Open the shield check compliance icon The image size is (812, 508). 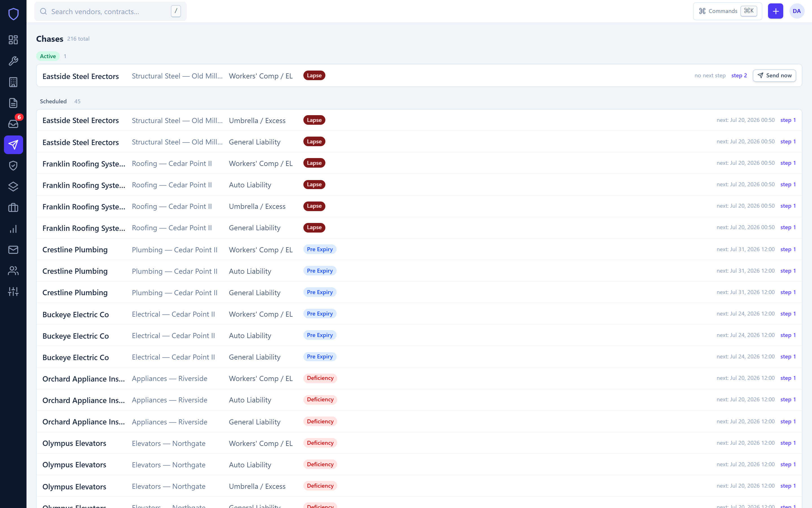[x=14, y=166]
